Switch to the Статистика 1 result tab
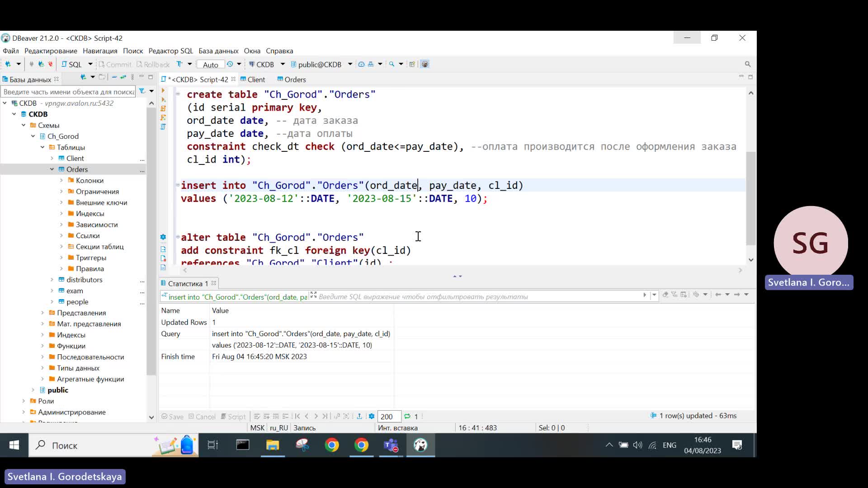The image size is (868, 488). click(x=188, y=283)
